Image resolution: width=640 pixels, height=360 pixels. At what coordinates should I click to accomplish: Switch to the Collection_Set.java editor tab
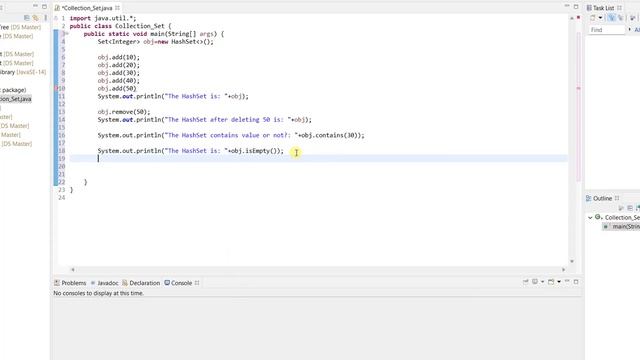coord(87,8)
